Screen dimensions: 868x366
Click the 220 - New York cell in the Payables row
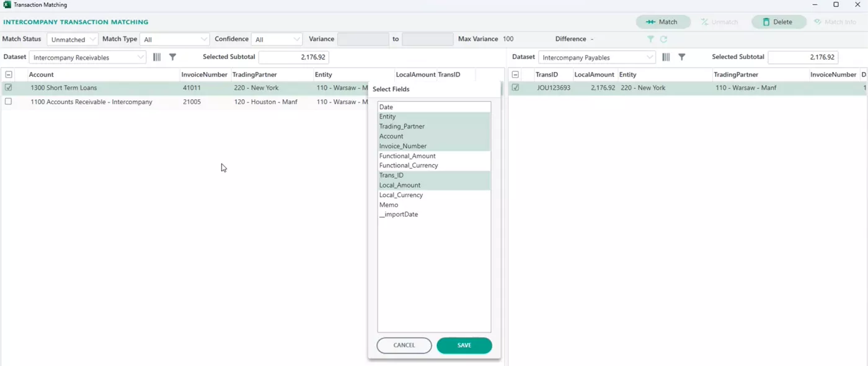[643, 88]
